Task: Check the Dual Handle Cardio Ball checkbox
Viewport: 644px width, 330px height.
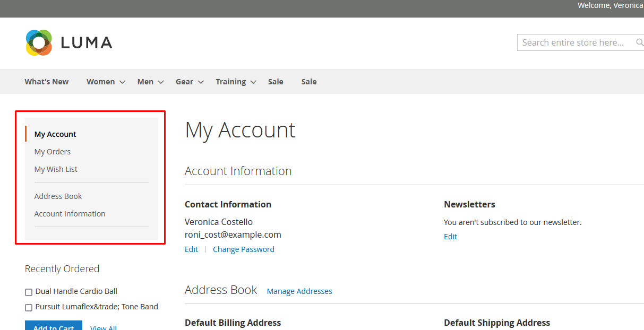Action: tap(29, 292)
